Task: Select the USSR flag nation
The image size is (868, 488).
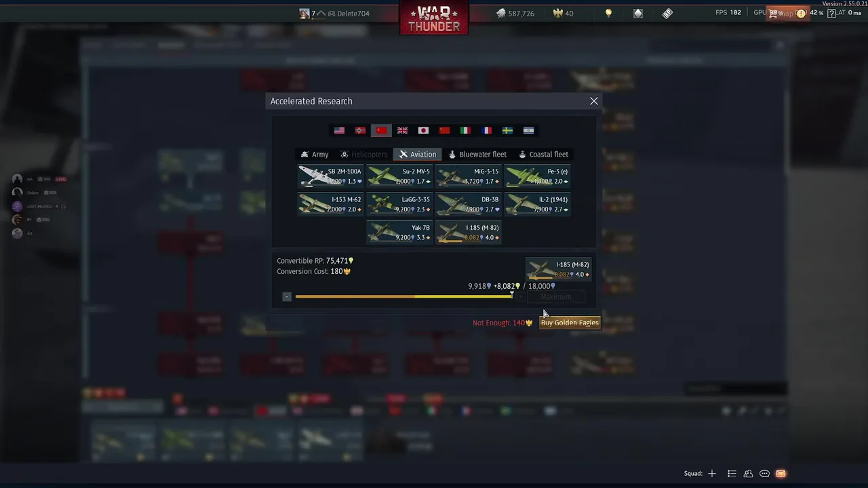Action: (381, 130)
